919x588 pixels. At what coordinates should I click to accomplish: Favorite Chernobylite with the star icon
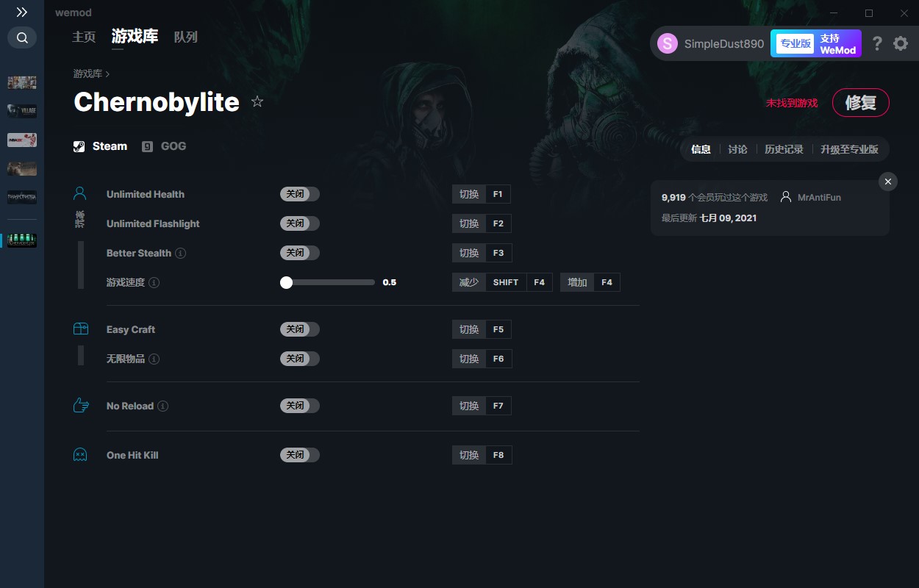[257, 101]
